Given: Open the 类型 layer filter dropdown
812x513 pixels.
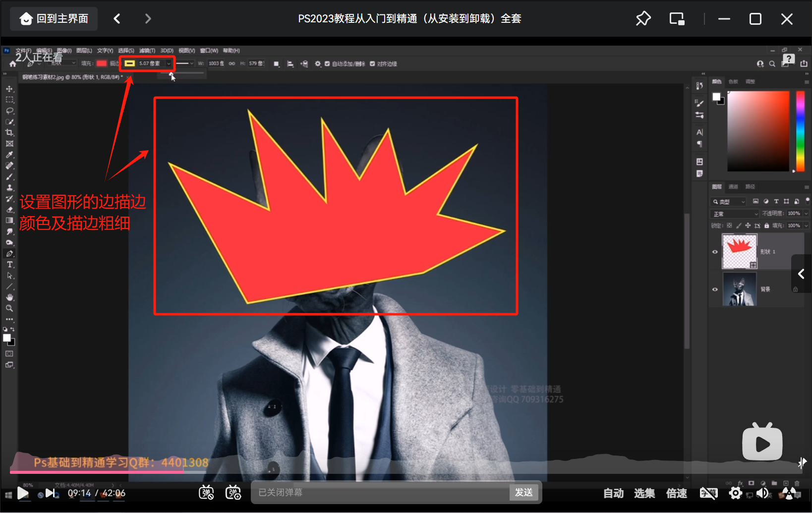Looking at the screenshot, I should click(x=729, y=202).
